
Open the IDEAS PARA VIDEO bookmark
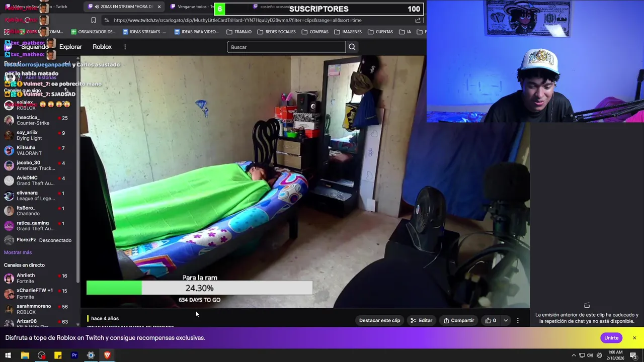(197, 32)
